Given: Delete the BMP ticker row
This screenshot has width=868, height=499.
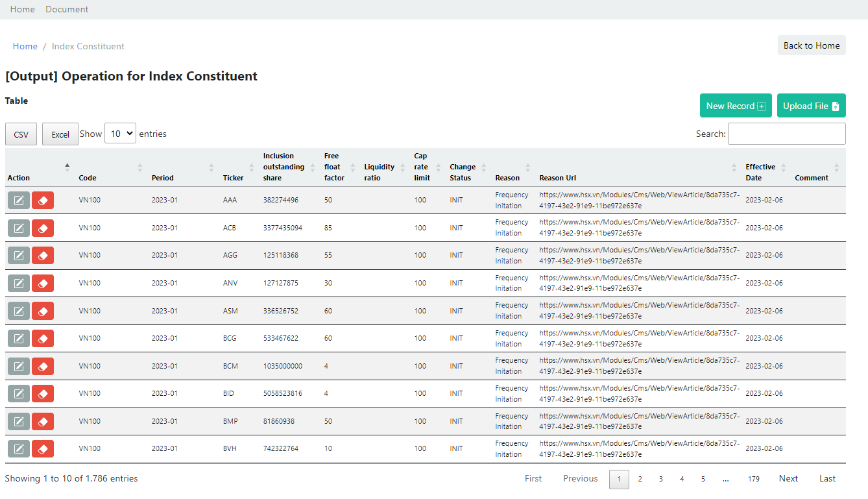Looking at the screenshot, I should point(43,421).
